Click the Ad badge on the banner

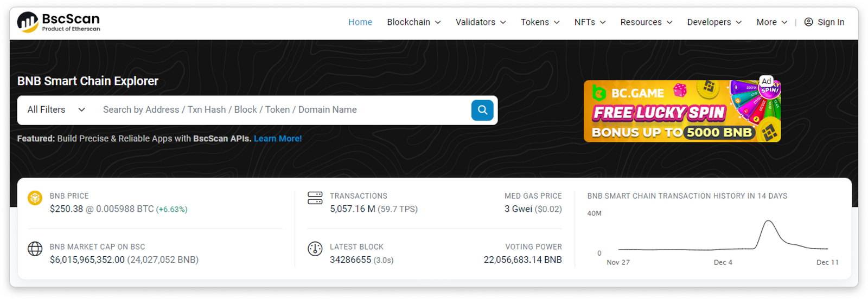coord(766,81)
